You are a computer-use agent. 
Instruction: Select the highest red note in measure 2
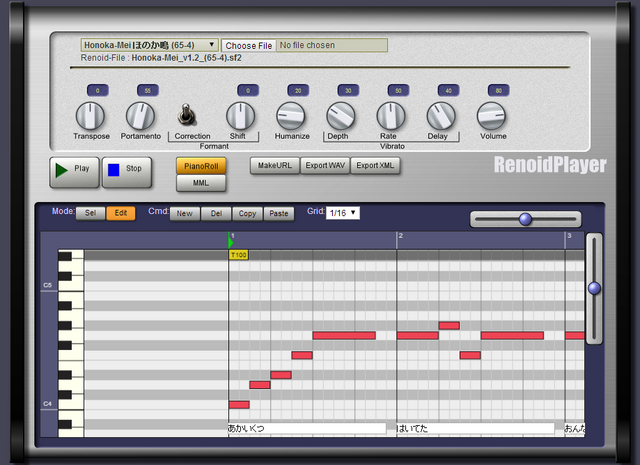pyautogui.click(x=449, y=325)
